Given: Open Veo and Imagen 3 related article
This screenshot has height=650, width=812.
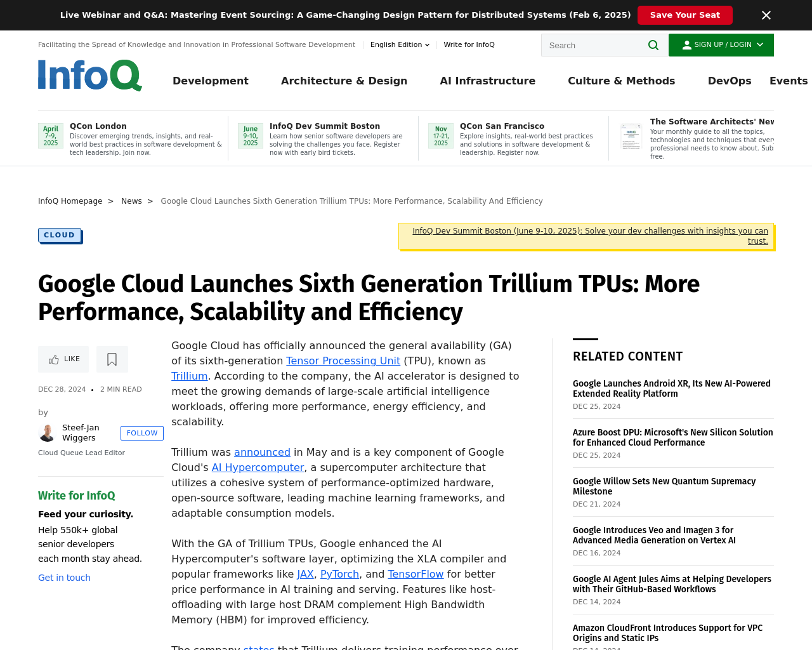Looking at the screenshot, I should [x=654, y=535].
